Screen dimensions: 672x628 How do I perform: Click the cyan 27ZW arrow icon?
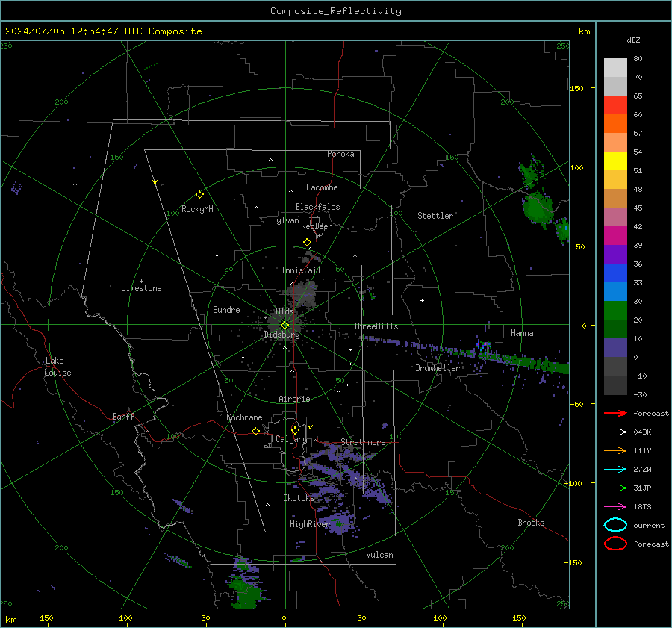(615, 470)
